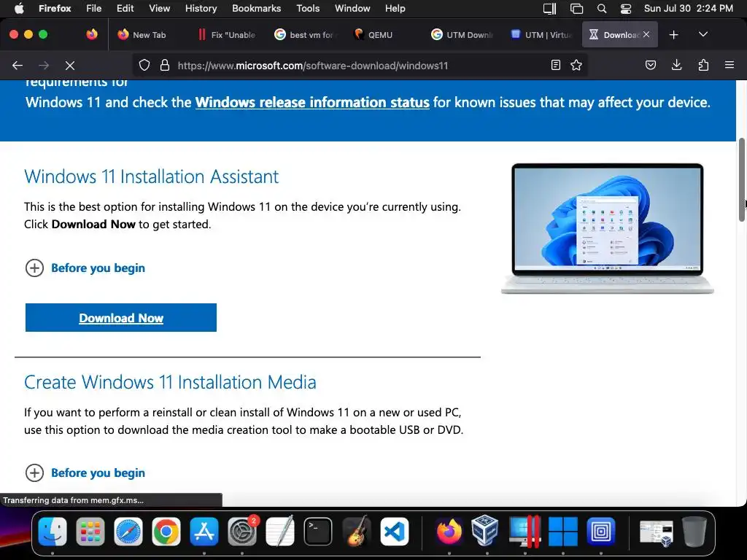Switch to the QEMU tab
747x560 pixels.
click(x=384, y=35)
